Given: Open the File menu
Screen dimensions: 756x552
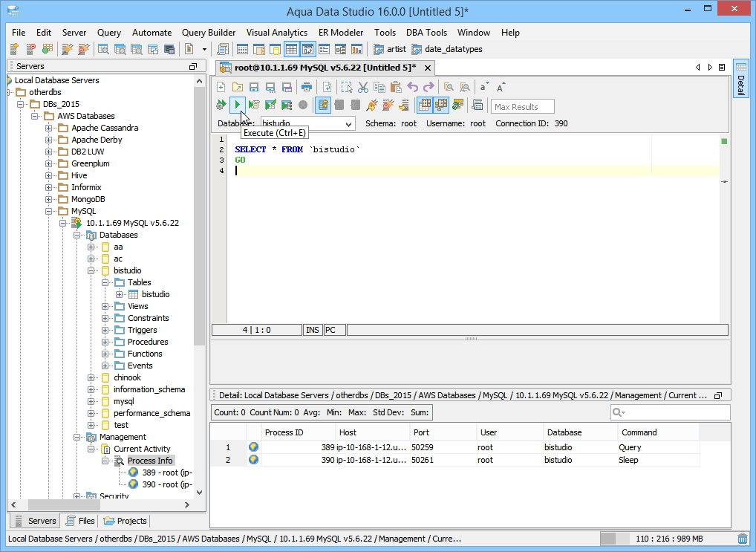Looking at the screenshot, I should tap(19, 33).
